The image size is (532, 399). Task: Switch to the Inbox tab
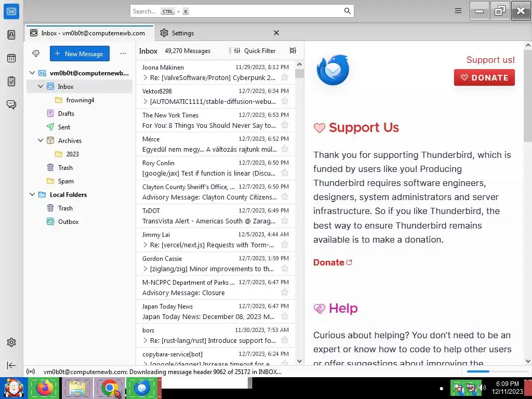tap(89, 33)
